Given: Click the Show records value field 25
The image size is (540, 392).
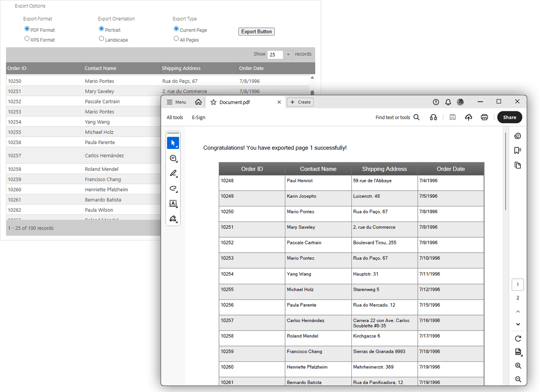Looking at the screenshot, I should (275, 54).
